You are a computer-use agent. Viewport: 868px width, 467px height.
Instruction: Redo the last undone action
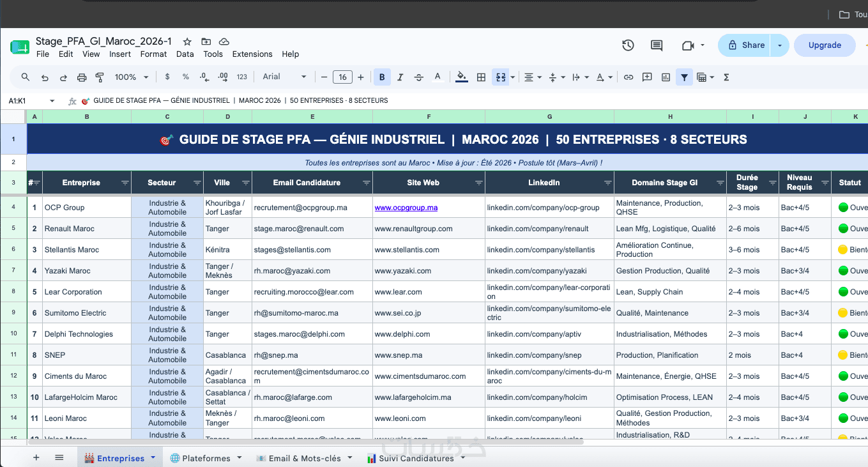(x=63, y=77)
